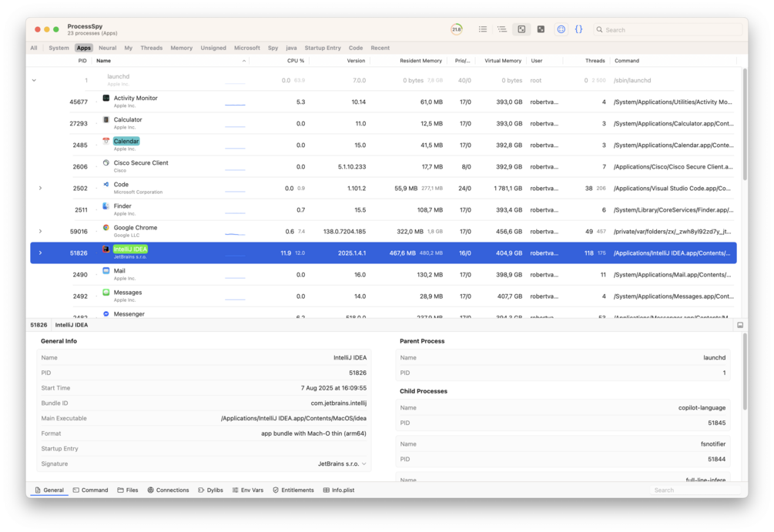Toggle the Name column sort arrow

(244, 61)
